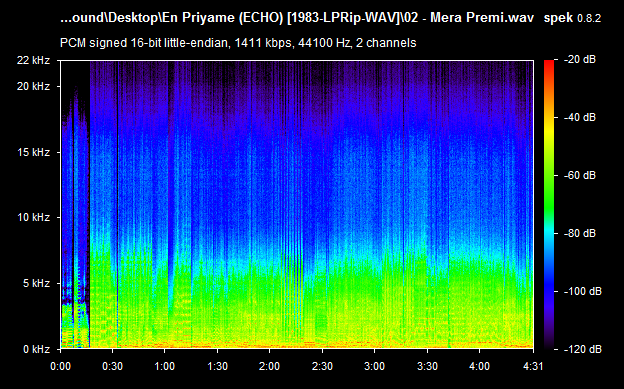This screenshot has width=624, height=389.
Task: Click the 2:30 time axis marker
Action: pos(322,366)
